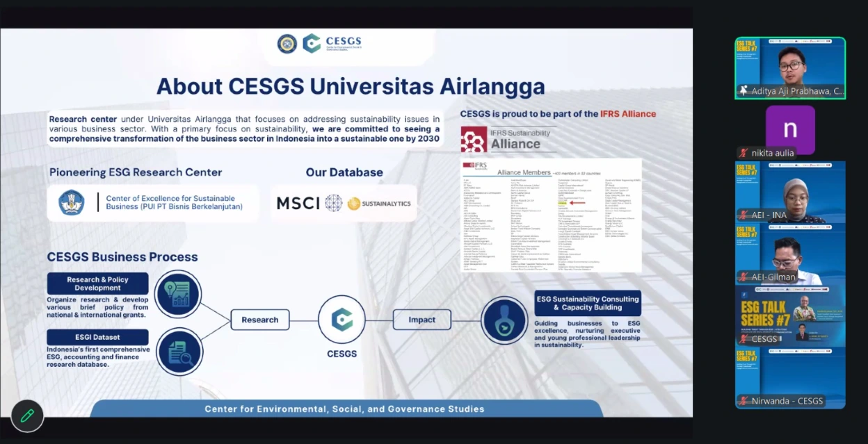Click 'Indonesia's first comprehensive ESG' description text
This screenshot has height=444, width=868.
(98, 357)
